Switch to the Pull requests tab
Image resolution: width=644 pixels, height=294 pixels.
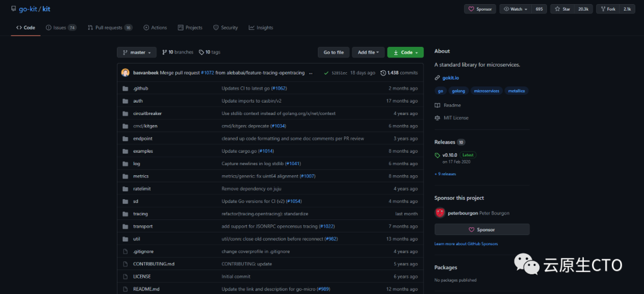coord(110,27)
